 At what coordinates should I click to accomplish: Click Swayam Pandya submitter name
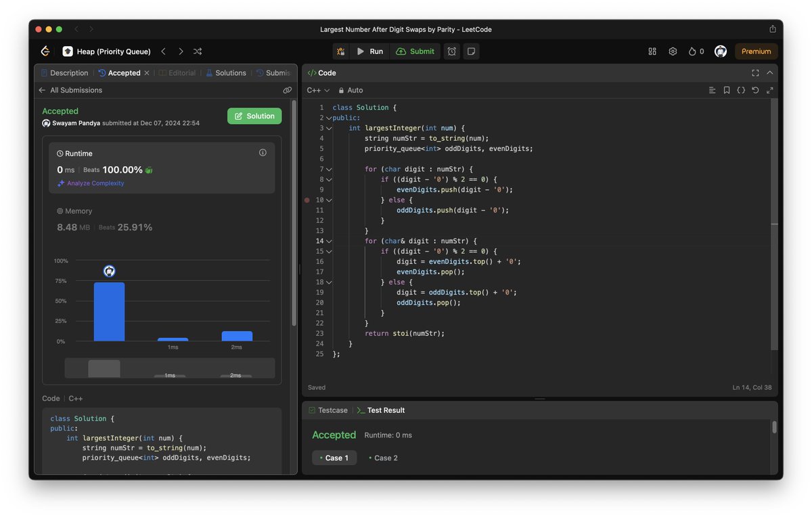(76, 123)
